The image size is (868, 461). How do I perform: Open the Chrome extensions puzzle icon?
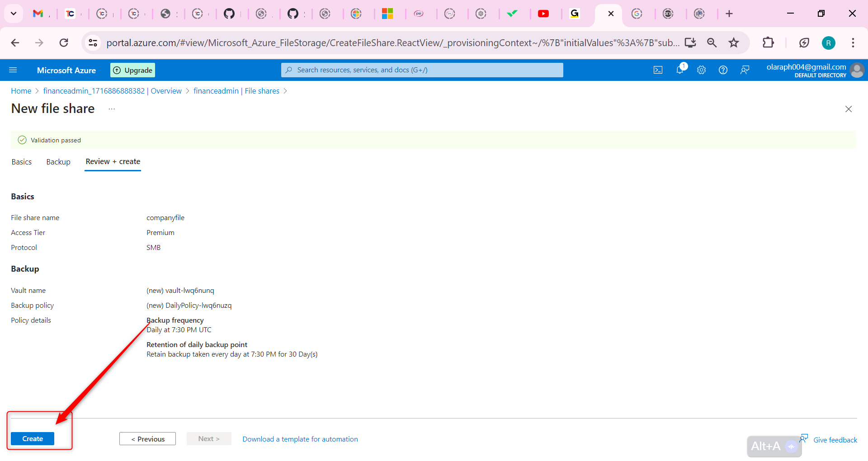click(768, 43)
